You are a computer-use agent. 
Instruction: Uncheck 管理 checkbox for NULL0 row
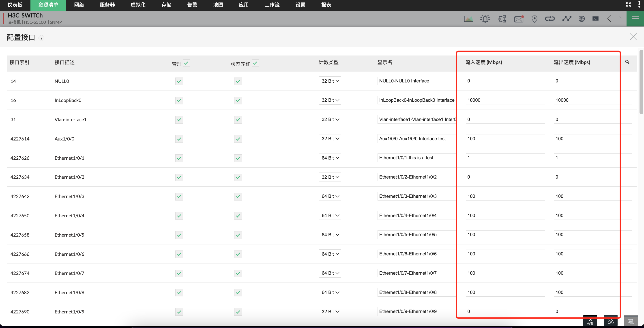(179, 81)
